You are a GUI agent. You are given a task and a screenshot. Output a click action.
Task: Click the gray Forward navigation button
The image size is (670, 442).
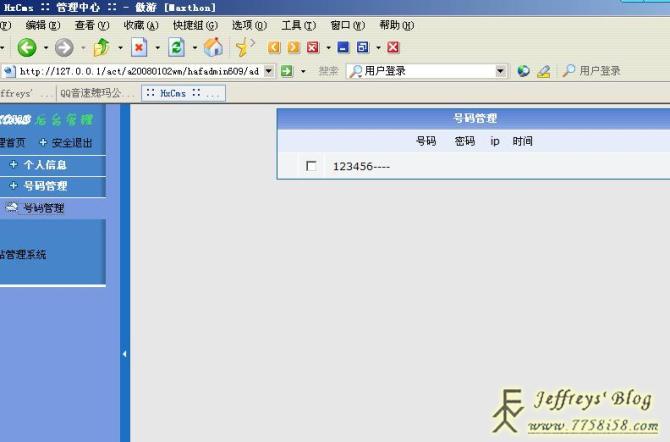pyautogui.click(x=63, y=47)
